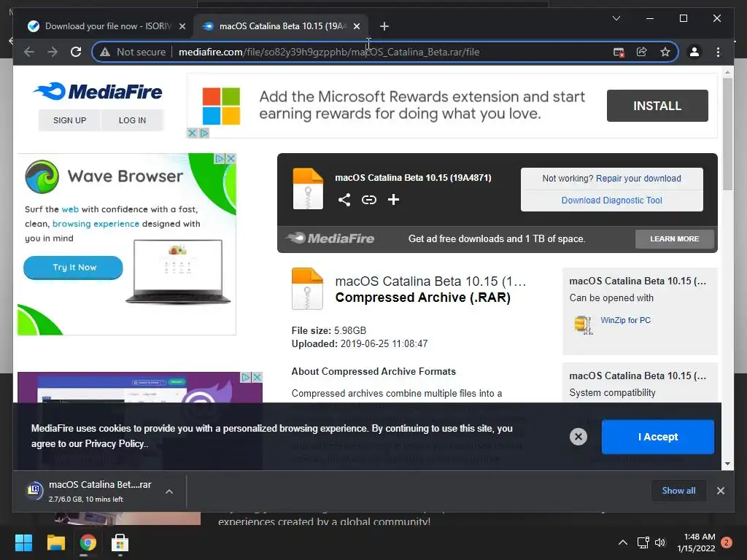This screenshot has width=747, height=560.
Task: Click the plus add-to-account icon
Action: [393, 200]
